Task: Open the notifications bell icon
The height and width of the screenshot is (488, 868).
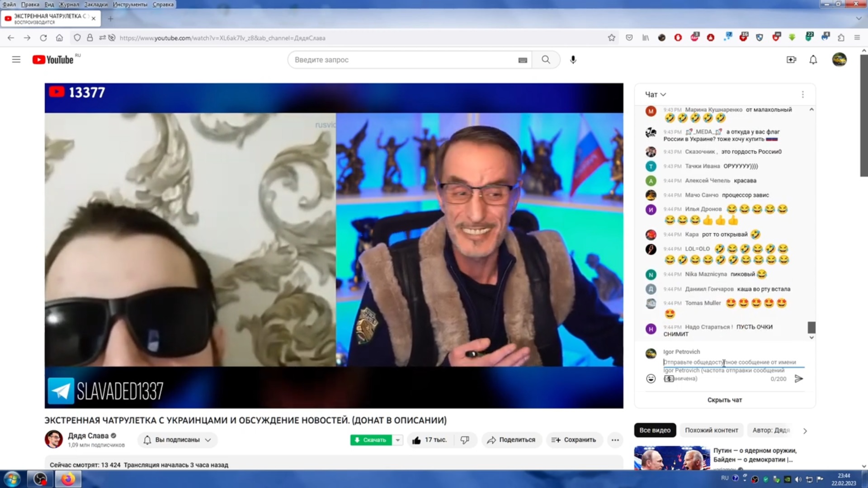Action: (813, 60)
